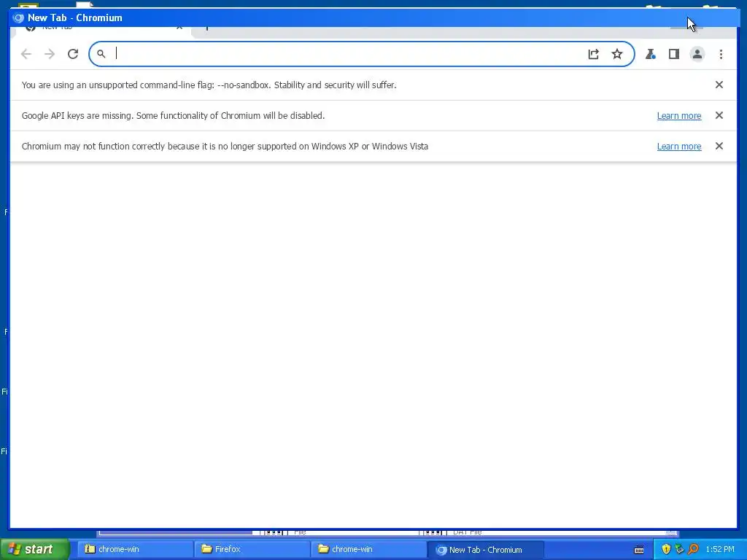Reload the page with the refresh icon
747x560 pixels.
click(x=73, y=54)
